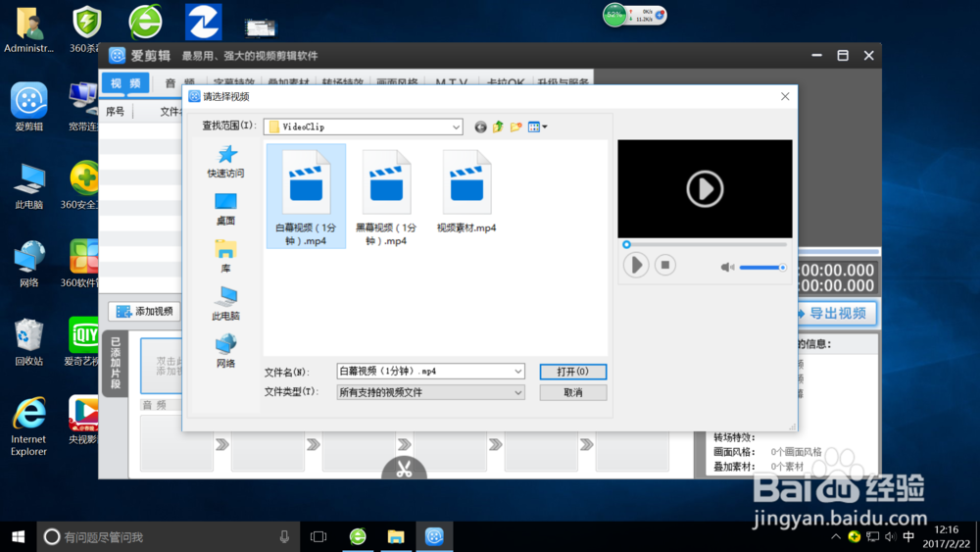Open the view menu icon dropdown
Image resolution: width=980 pixels, height=552 pixels.
(x=537, y=126)
